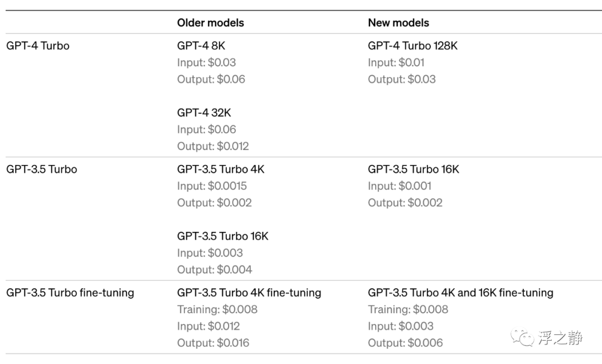This screenshot has height=364, width=602.
Task: Click the "GPT-4 Turbo 128K" model name
Action: 412,46
